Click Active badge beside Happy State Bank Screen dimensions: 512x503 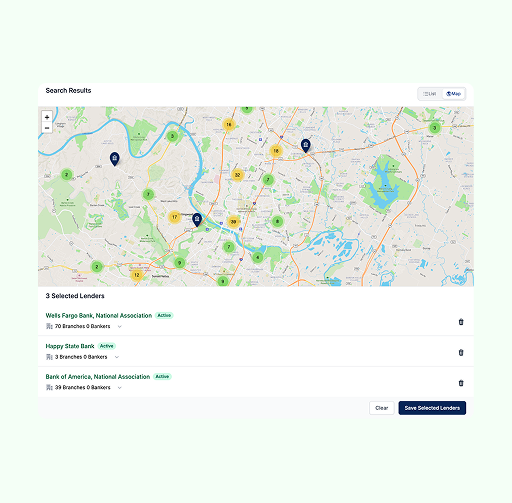(107, 346)
